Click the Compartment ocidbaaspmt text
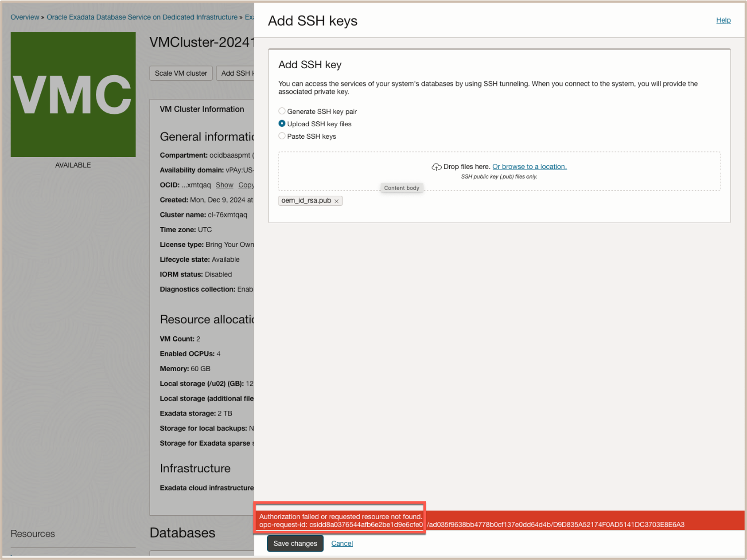 (x=207, y=156)
